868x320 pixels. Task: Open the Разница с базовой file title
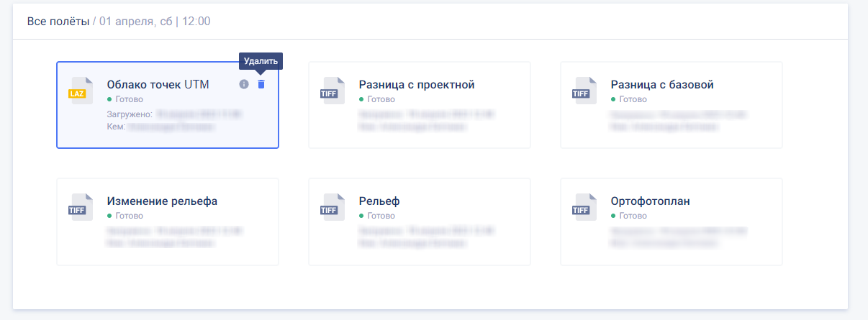(662, 85)
